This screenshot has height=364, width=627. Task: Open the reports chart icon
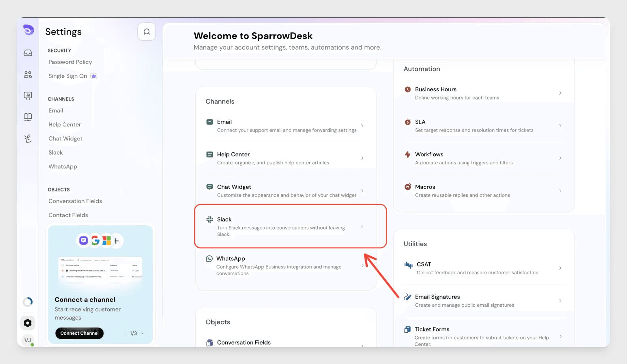pos(28,96)
